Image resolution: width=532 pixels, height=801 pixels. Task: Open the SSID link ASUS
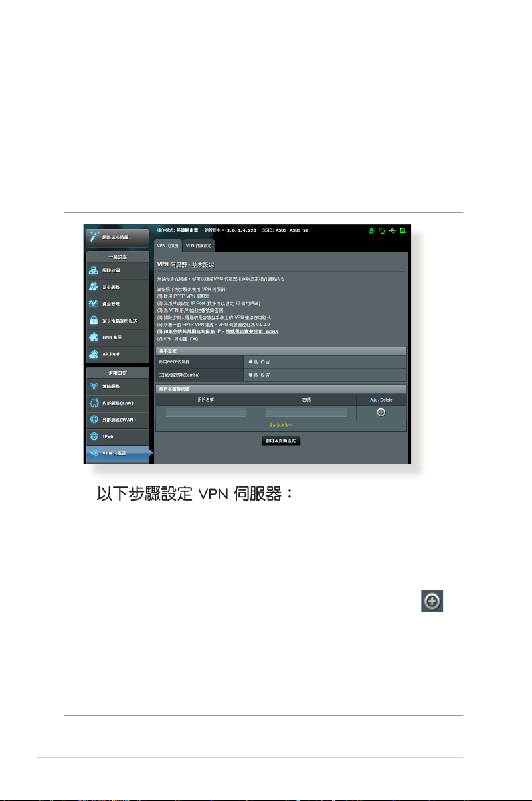281,230
